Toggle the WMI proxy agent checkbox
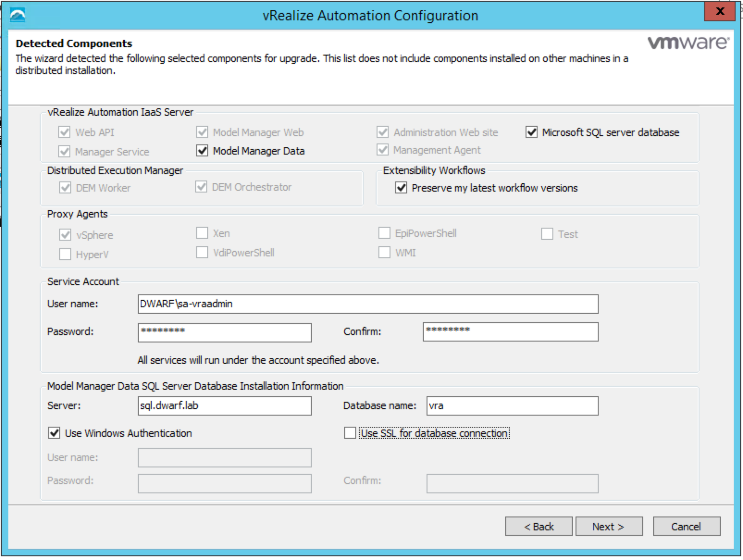Image resolution: width=743 pixels, height=560 pixels. pos(384,252)
